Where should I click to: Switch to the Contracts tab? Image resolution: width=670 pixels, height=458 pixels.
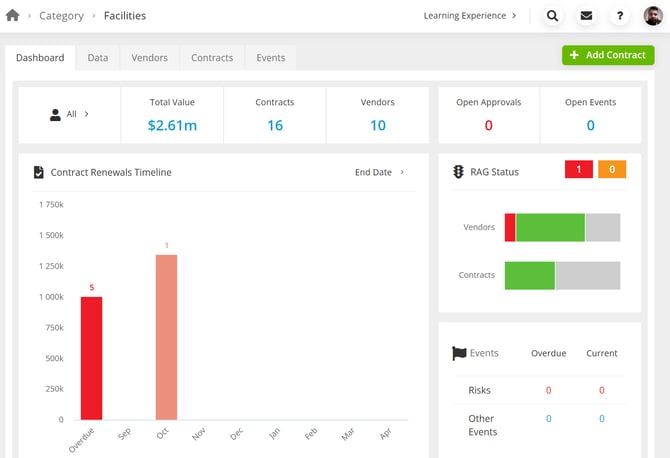[x=212, y=58]
